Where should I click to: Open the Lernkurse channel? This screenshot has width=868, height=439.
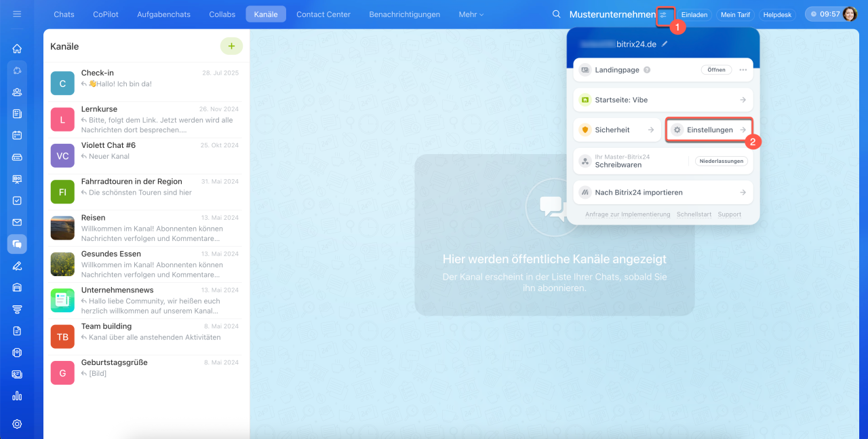(x=146, y=119)
